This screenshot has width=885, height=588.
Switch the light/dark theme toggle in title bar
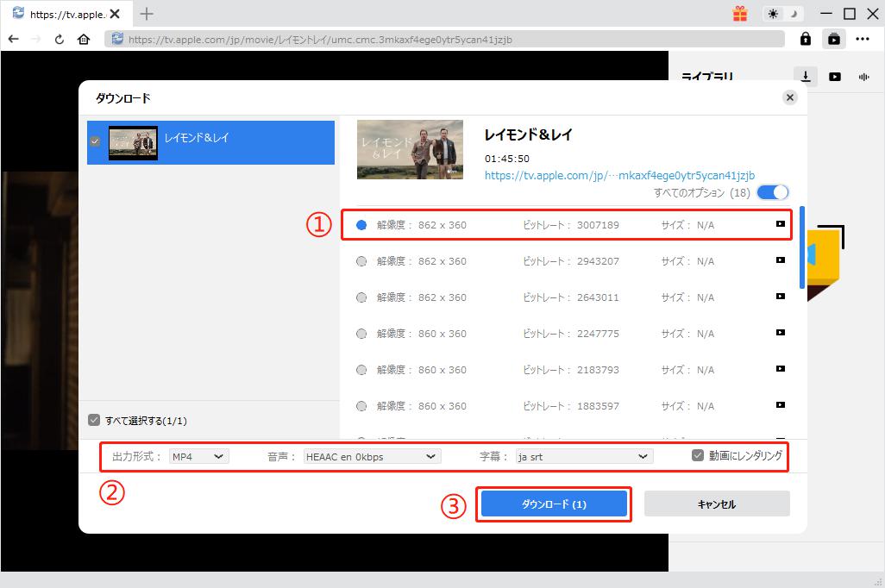pos(783,14)
